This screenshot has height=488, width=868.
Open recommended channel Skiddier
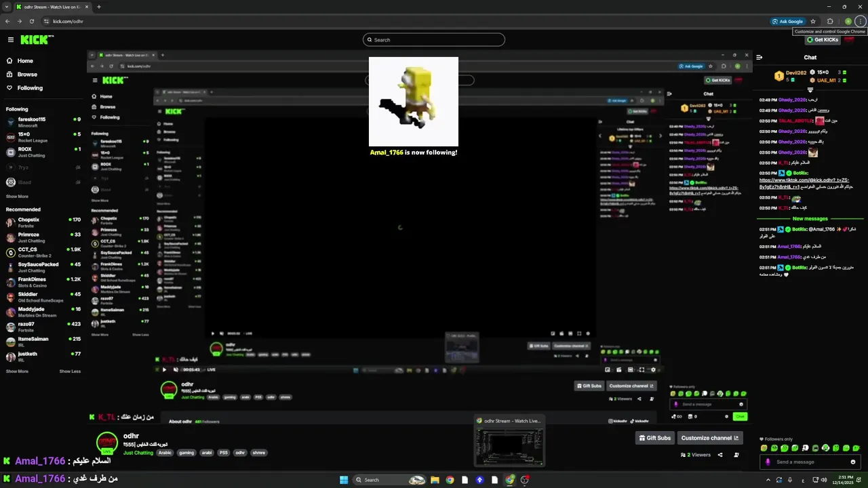(42, 297)
